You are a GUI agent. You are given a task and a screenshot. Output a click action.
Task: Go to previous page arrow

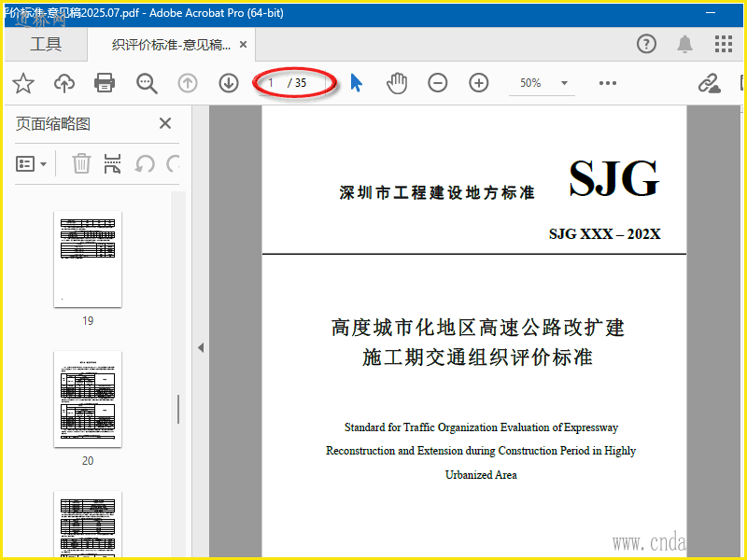tap(188, 83)
